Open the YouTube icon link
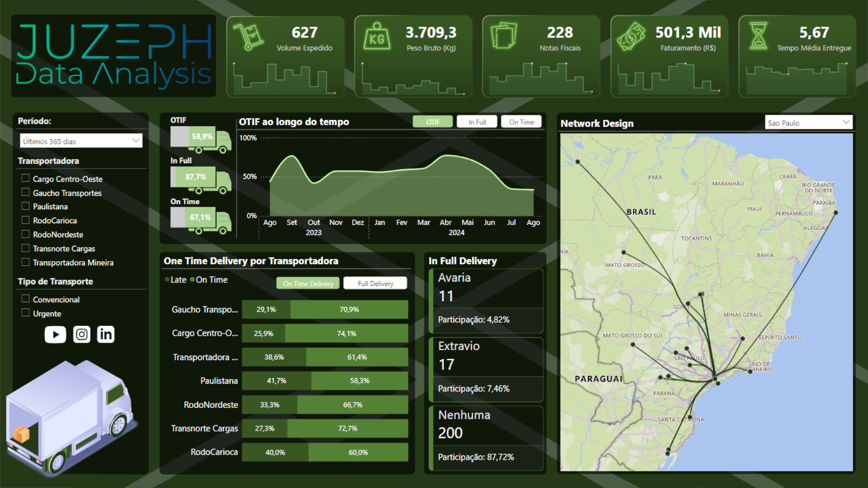This screenshot has height=488, width=868. click(x=55, y=334)
